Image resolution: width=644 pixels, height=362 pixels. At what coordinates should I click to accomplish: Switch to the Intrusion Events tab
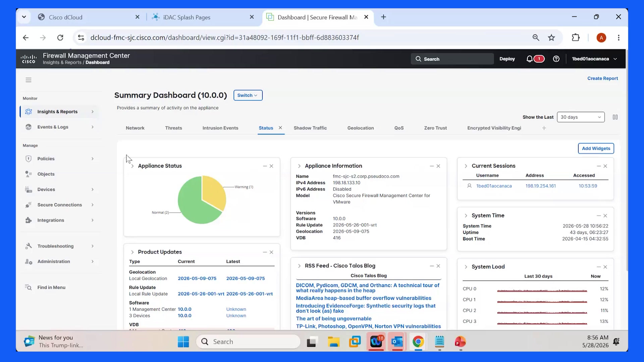(x=220, y=128)
